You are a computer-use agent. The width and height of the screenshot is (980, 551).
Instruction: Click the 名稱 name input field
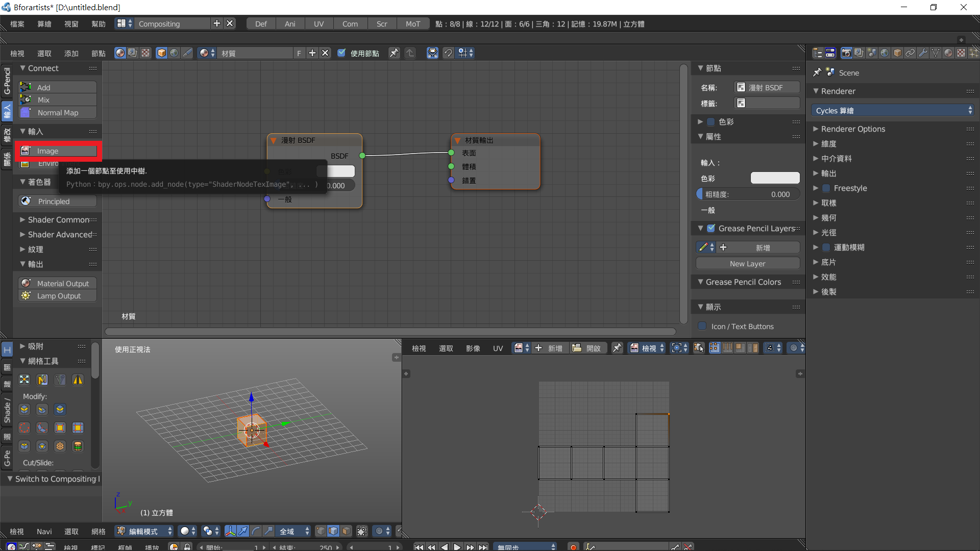pos(767,88)
